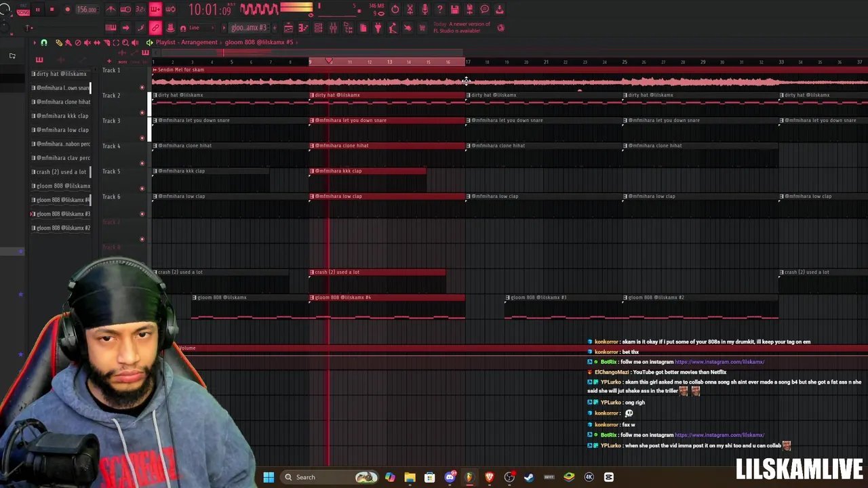Toggle loop recording button
Screen dimensions: 868x488
point(170,9)
